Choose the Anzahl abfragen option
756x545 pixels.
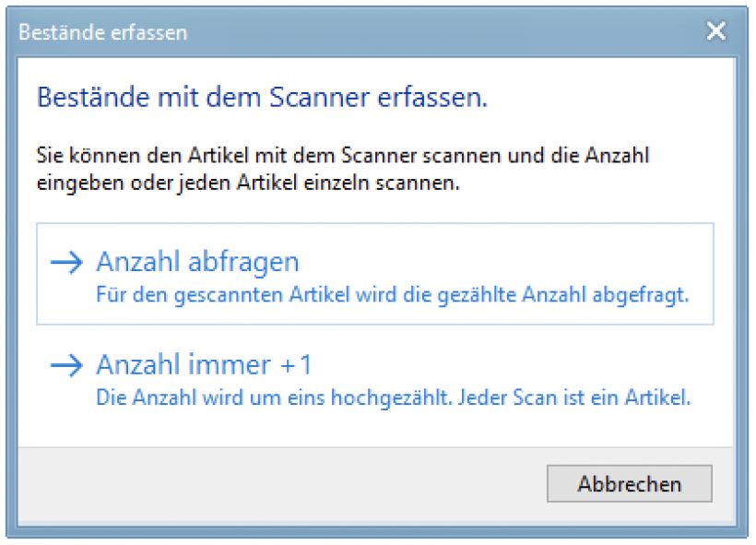pos(197,262)
